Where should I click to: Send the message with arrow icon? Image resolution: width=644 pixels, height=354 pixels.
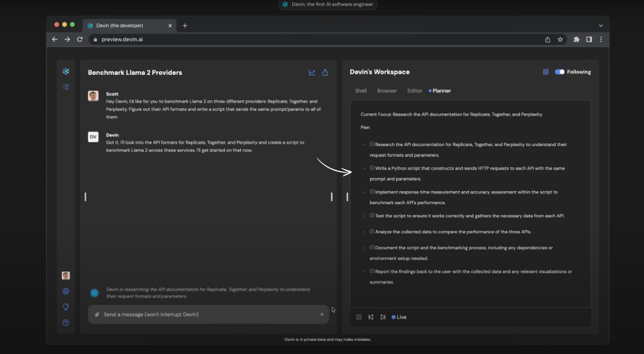(321, 315)
